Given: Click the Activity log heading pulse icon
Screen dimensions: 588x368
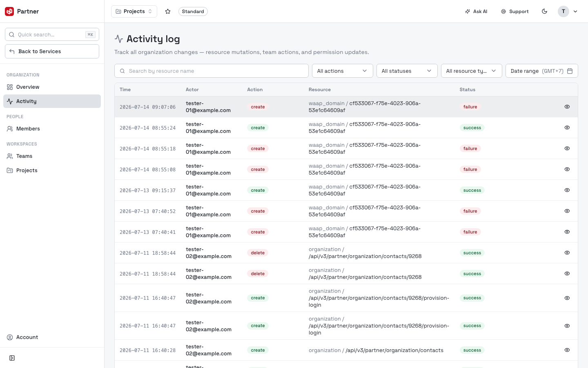Looking at the screenshot, I should coord(119,39).
